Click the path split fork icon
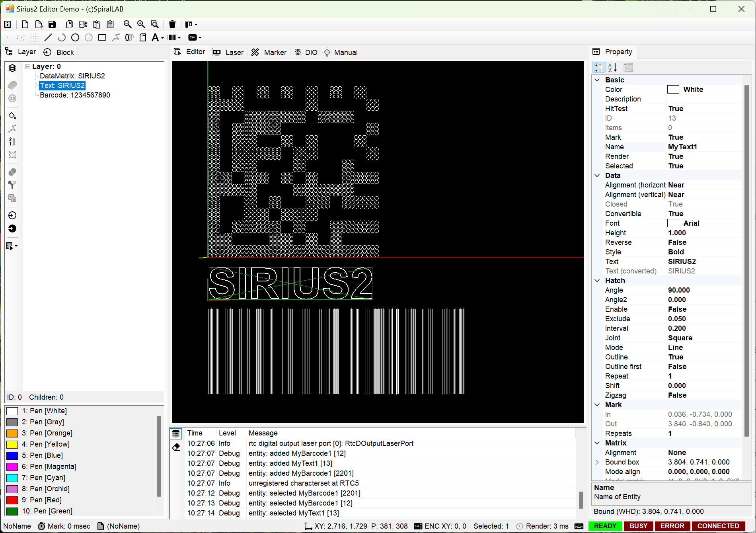756x533 pixels. [x=12, y=185]
